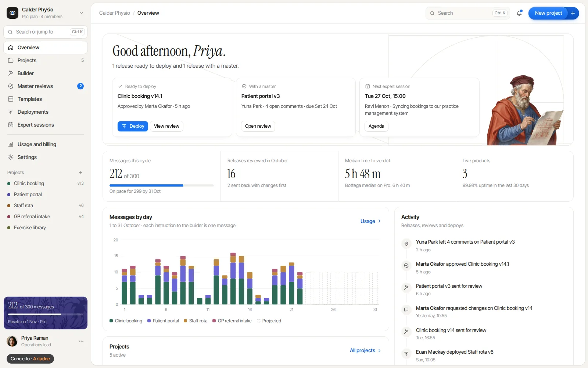
Task: Add a project with the Projects plus icon
Action: click(80, 172)
